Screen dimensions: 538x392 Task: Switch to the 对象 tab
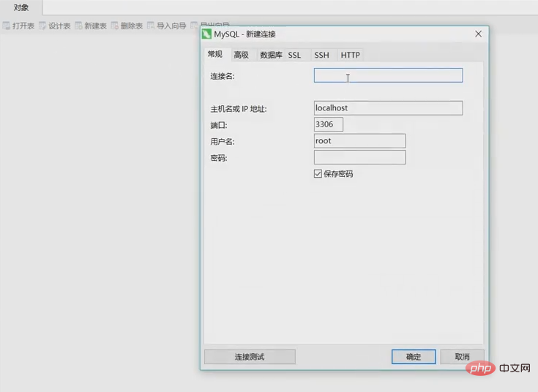21,7
